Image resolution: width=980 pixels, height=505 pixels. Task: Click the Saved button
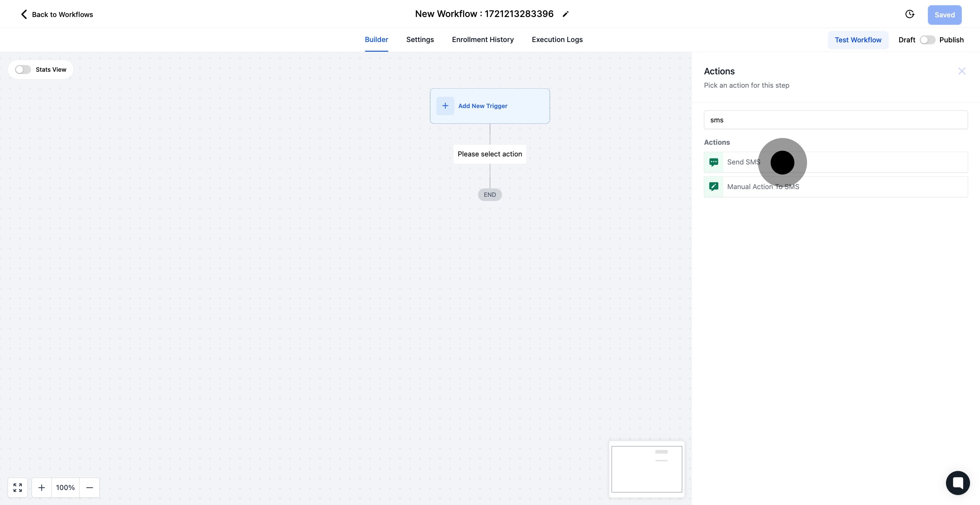944,15
